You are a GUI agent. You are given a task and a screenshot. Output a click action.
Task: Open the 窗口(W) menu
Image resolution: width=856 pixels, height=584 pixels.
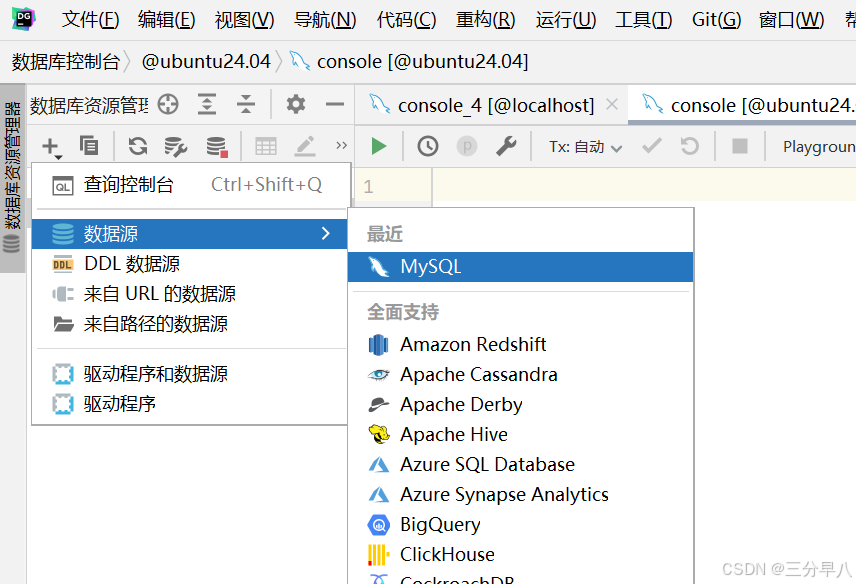pos(792,20)
